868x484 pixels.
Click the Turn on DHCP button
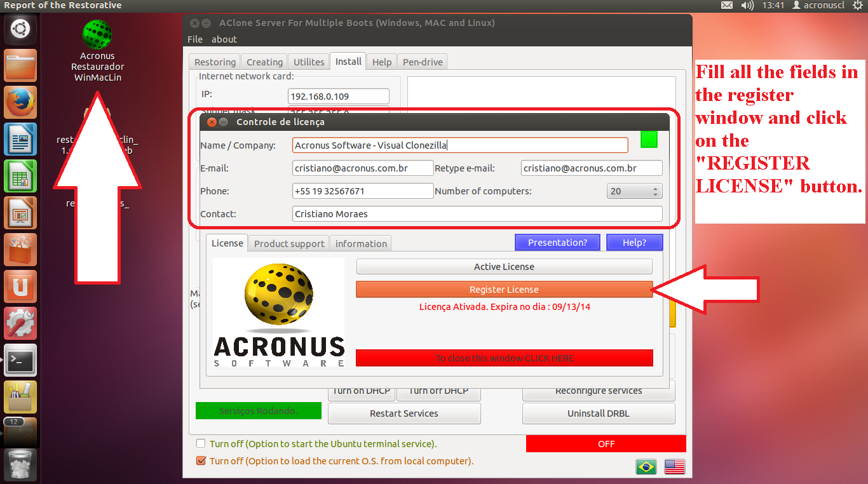coord(362,394)
